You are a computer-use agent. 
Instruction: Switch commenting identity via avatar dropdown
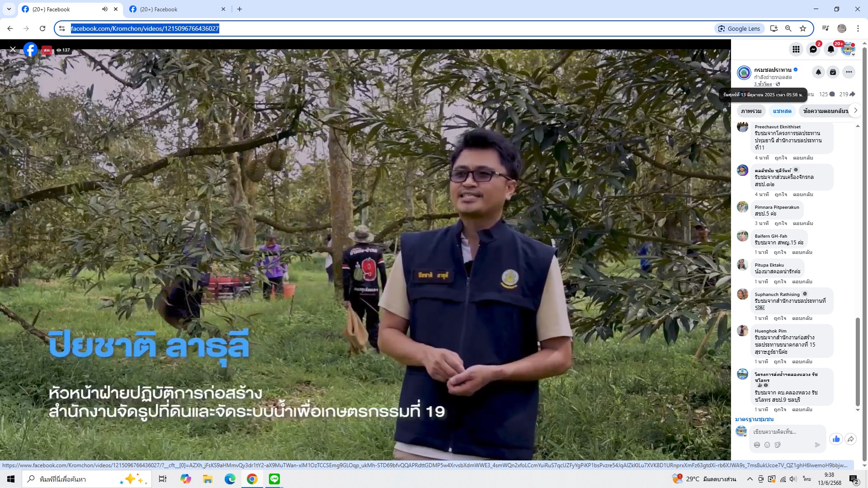pos(741,431)
